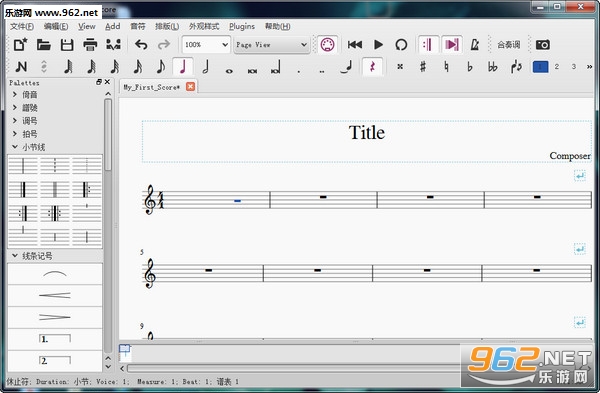The width and height of the screenshot is (600, 393).
Task: Select the slur line in palette
Action: click(55, 274)
